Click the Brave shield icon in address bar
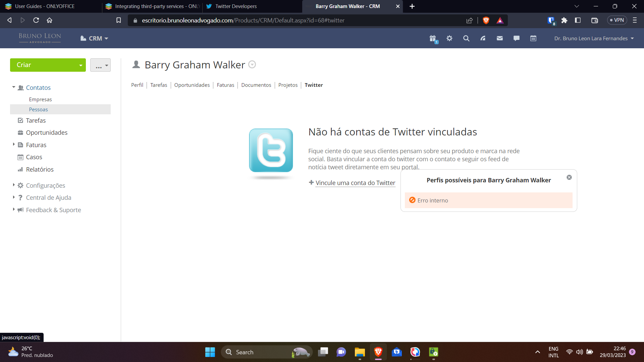 pyautogui.click(x=486, y=20)
